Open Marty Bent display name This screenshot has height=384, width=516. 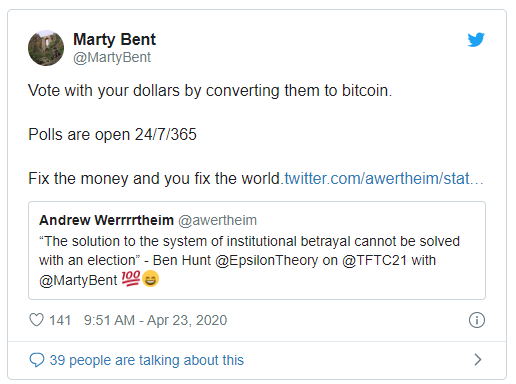[114, 39]
